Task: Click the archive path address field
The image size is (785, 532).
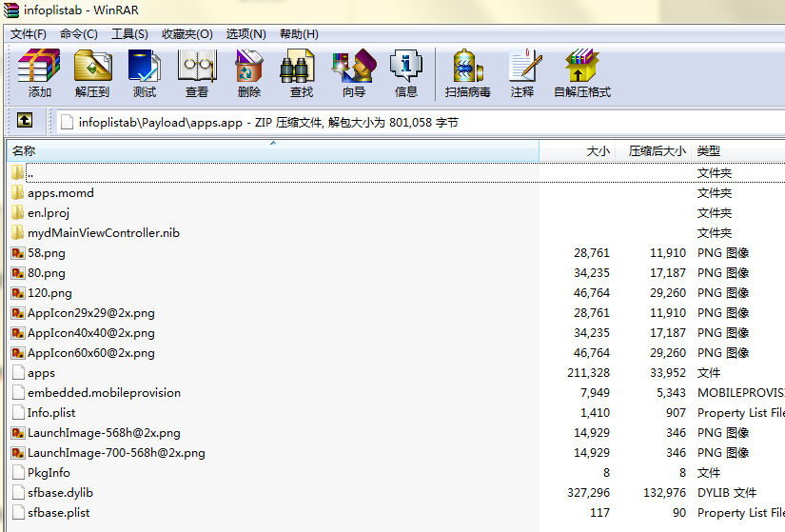Action: point(421,122)
